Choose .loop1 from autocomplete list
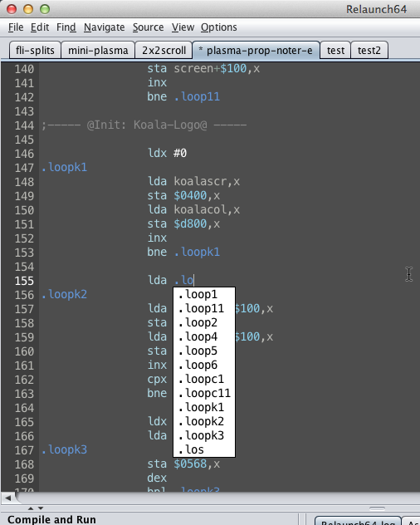Screen dimensions: 420x525 204,294
